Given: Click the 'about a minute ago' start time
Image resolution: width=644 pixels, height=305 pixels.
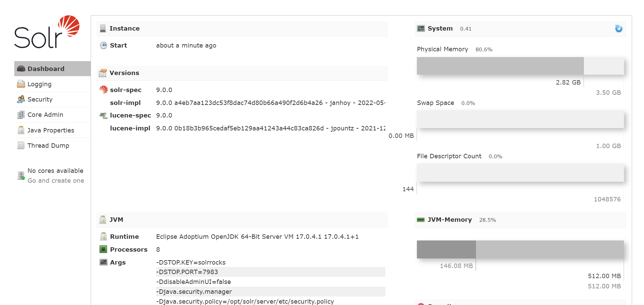Looking at the screenshot, I should click(x=186, y=46).
